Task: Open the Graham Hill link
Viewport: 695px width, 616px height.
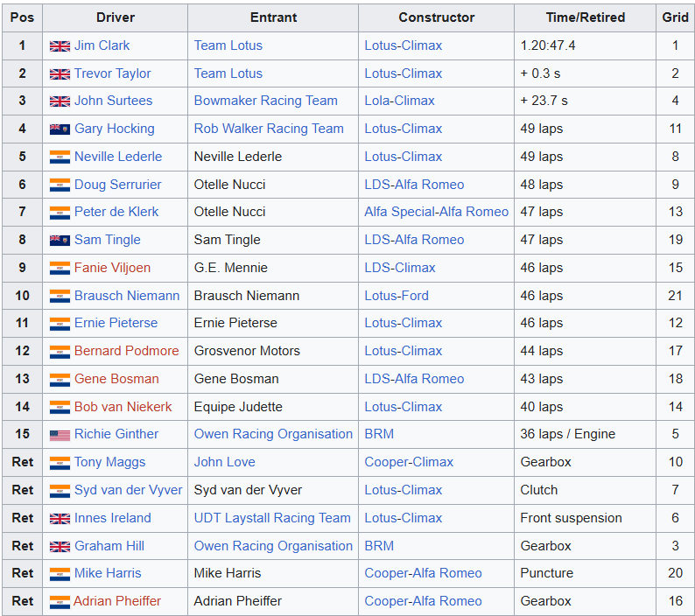Action: [x=109, y=546]
